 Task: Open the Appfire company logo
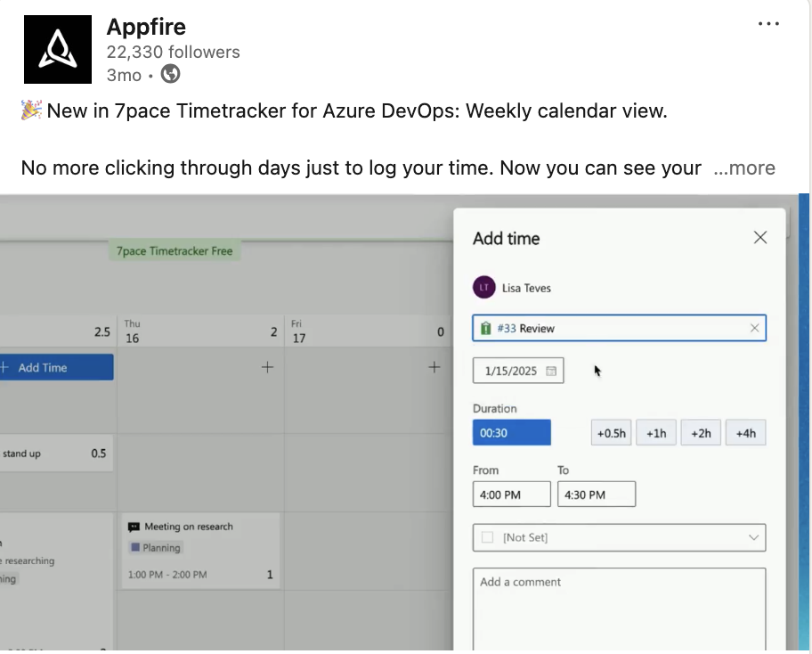coord(58,49)
